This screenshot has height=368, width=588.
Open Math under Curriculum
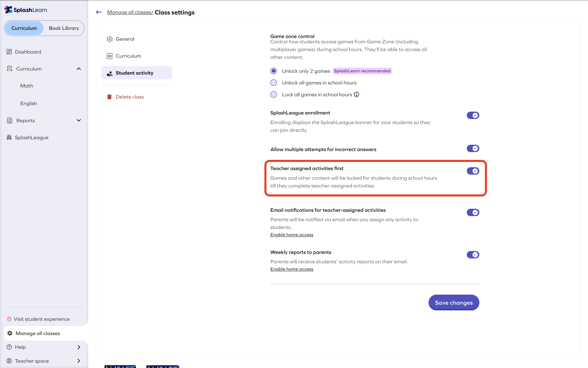coord(27,86)
